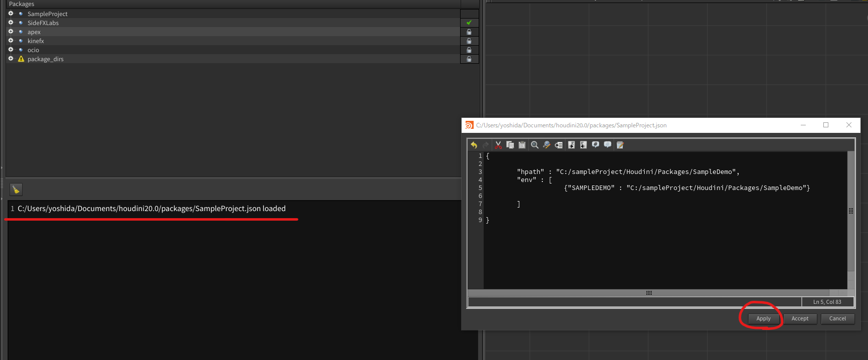
Task: Click the Comment selection hash icon
Action: pyautogui.click(x=596, y=145)
